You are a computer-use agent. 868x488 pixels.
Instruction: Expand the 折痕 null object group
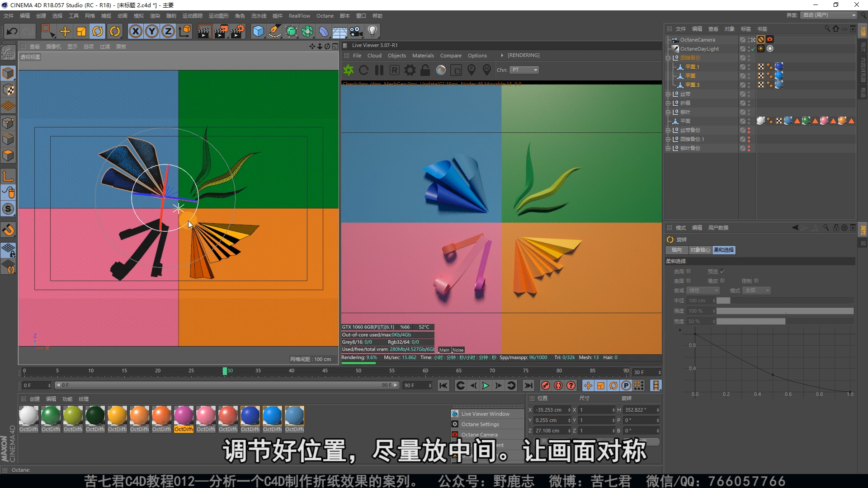(668, 103)
